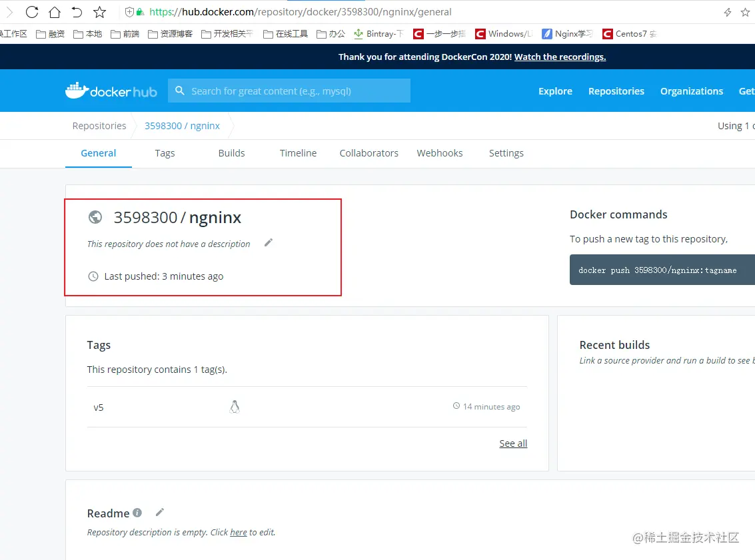Click Explore in the top navigation
The image size is (755, 560).
pyautogui.click(x=555, y=91)
